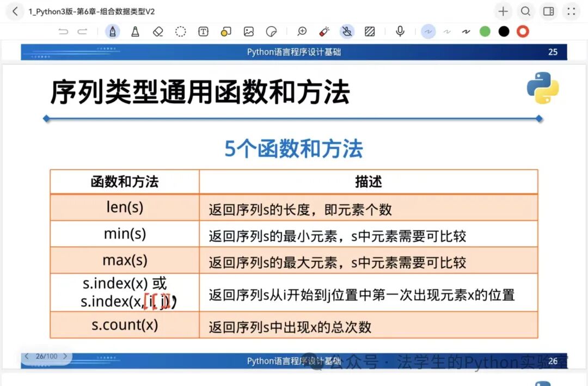The height and width of the screenshot is (386, 588).
Task: Click the undo arrow
Action: [x=63, y=32]
